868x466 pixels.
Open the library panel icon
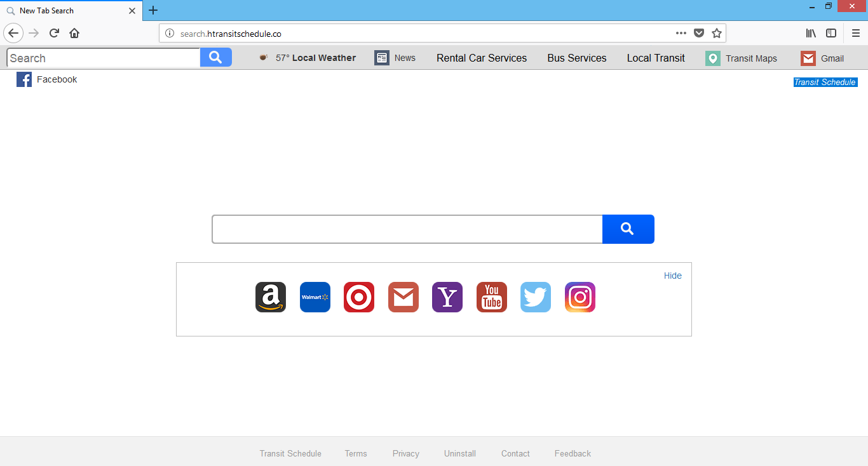coord(810,32)
